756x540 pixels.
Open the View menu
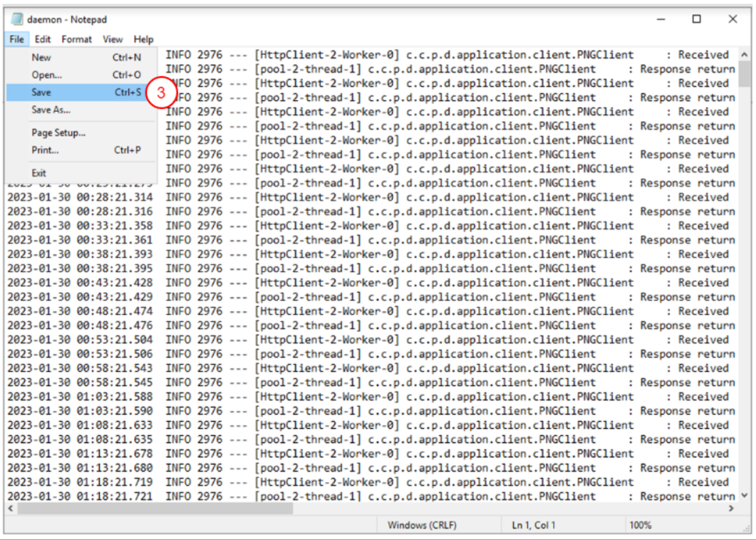[x=113, y=39]
